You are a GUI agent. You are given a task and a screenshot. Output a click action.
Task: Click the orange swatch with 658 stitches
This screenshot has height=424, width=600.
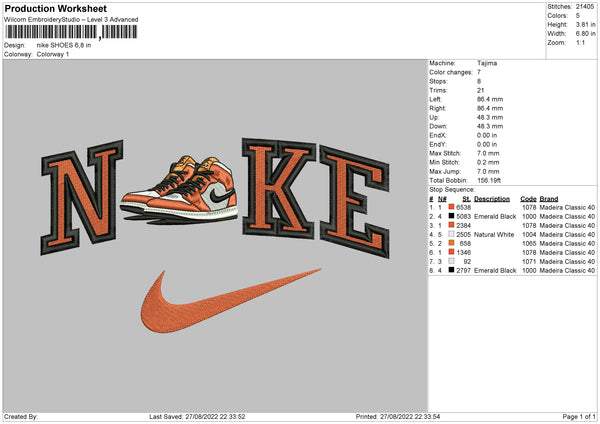pyautogui.click(x=451, y=243)
